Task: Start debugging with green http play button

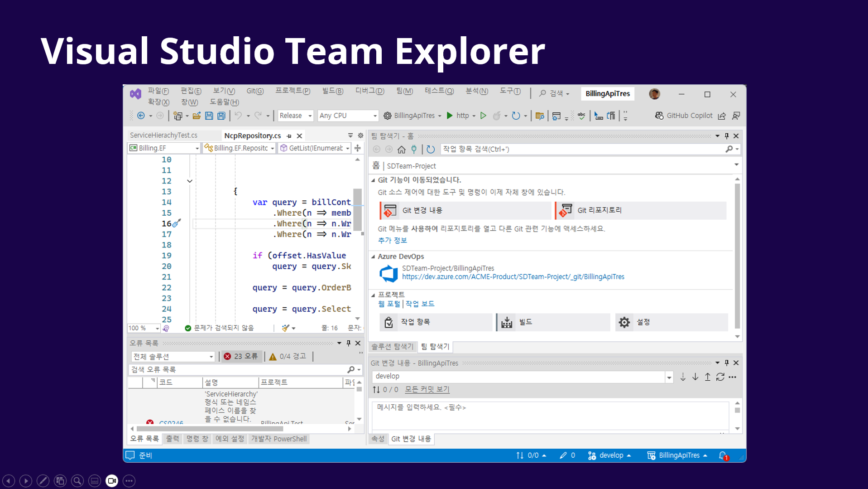Action: (450, 116)
